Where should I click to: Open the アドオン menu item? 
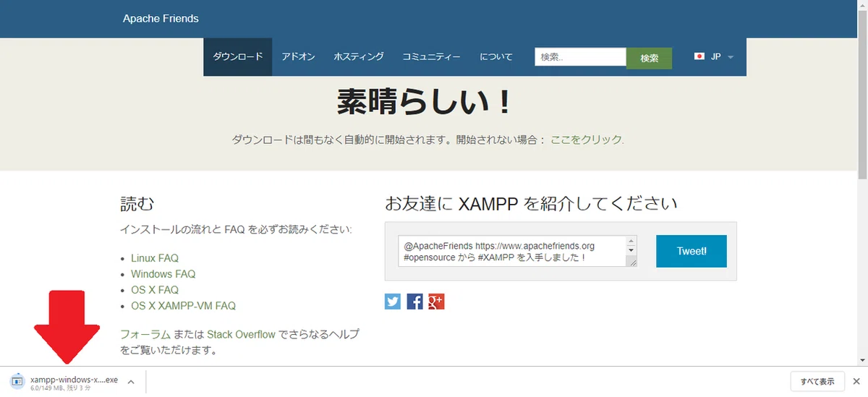click(298, 57)
